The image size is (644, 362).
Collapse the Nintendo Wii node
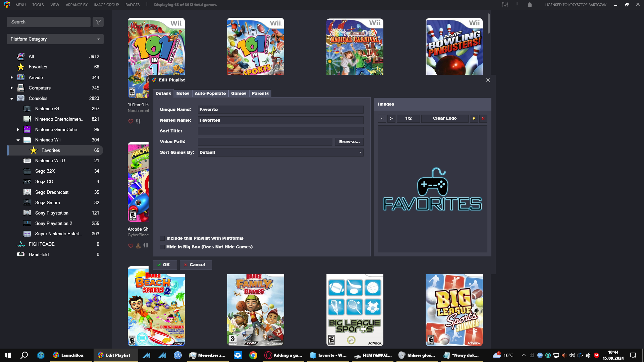[x=18, y=140]
